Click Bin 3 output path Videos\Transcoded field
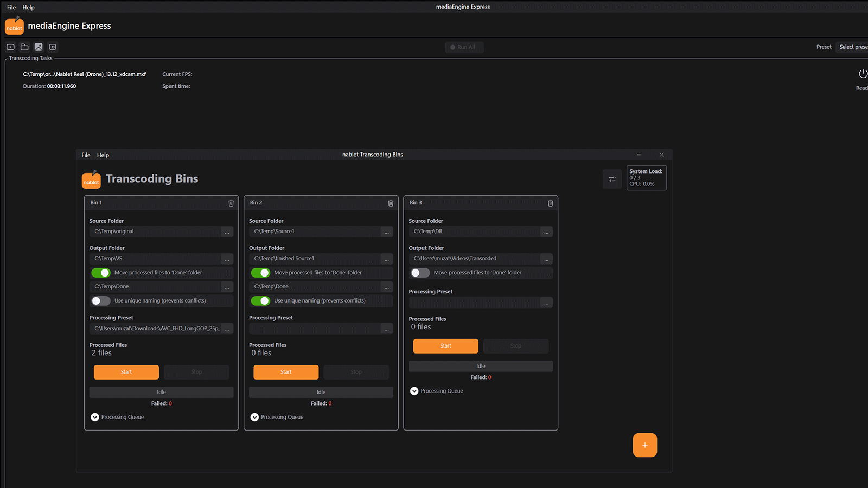The height and width of the screenshot is (488, 868). pyautogui.click(x=474, y=259)
